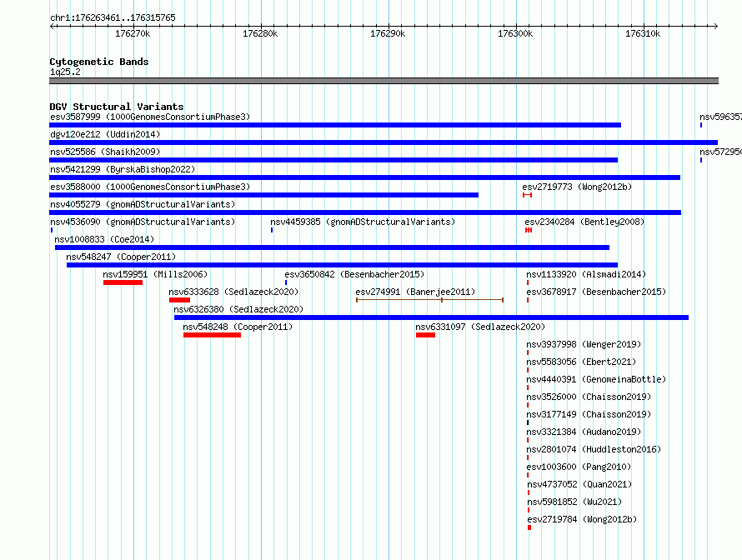Click the 176290k ruler tick label
742x560 pixels.
(x=388, y=33)
